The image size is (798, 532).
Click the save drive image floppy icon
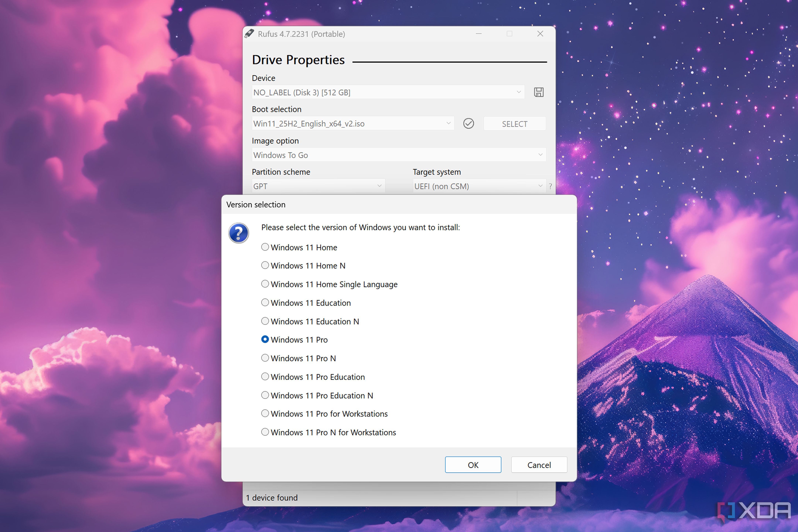pyautogui.click(x=538, y=92)
